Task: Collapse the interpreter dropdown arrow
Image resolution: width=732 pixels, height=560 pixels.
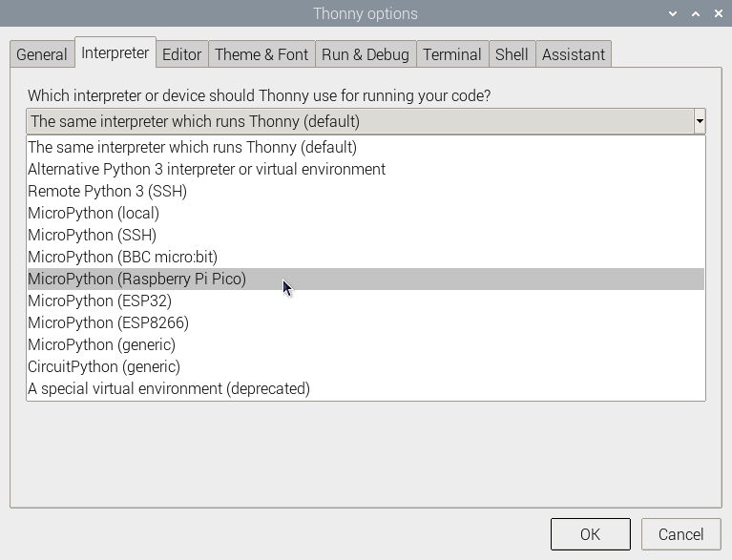Action: (700, 121)
